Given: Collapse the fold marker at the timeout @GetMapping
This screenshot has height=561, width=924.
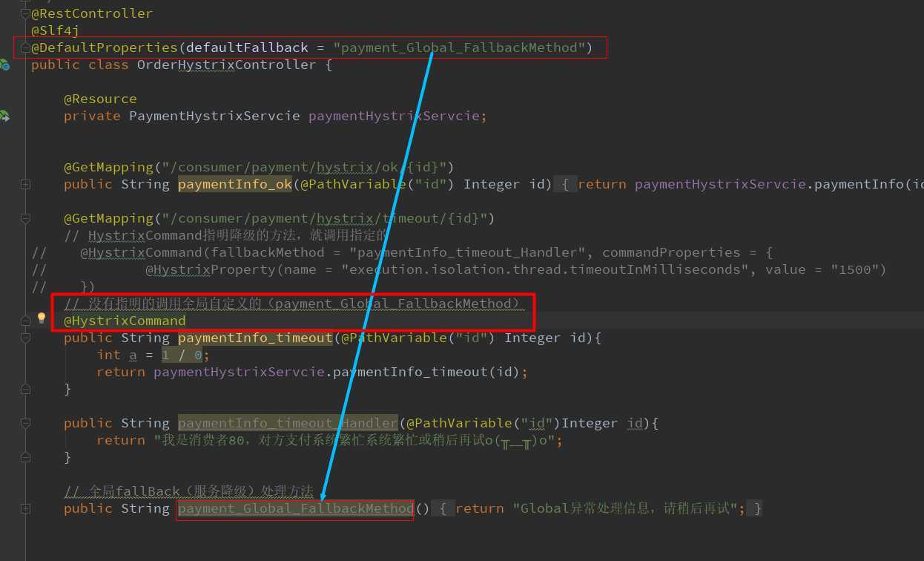Looking at the screenshot, I should coord(25,218).
